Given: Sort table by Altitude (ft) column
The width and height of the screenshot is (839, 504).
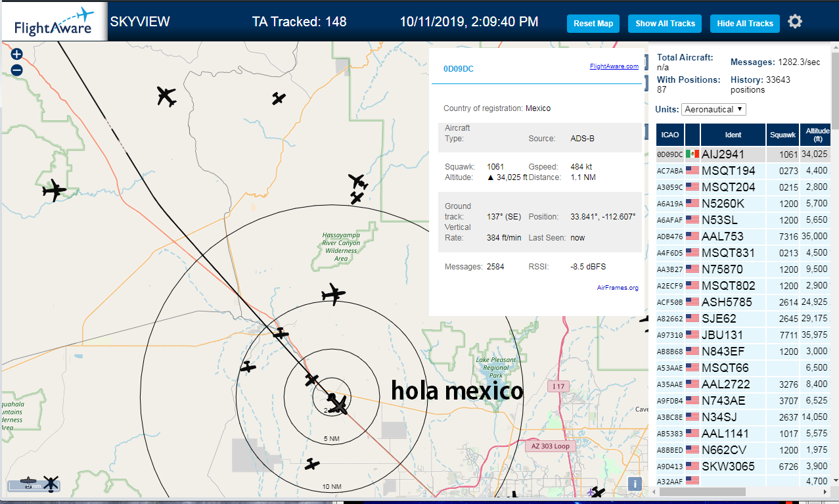Looking at the screenshot, I should coord(815,135).
